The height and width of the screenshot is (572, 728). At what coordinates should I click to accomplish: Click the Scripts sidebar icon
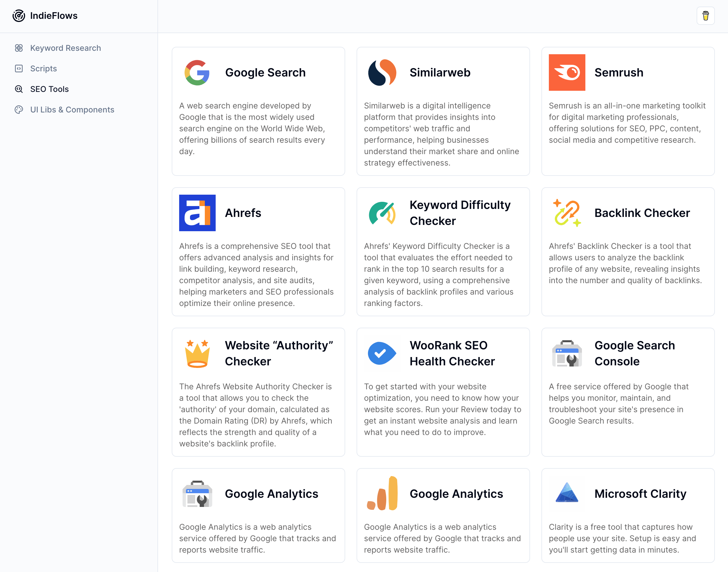[19, 69]
